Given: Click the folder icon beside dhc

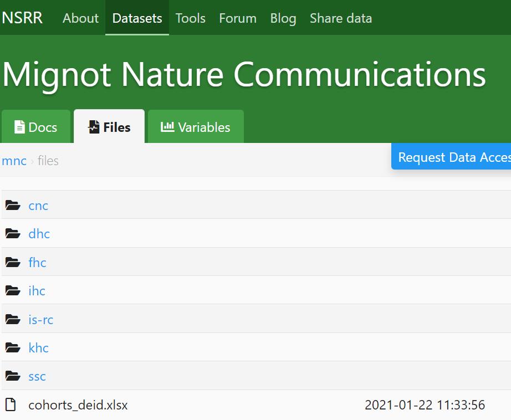Looking at the screenshot, I should pos(13,234).
